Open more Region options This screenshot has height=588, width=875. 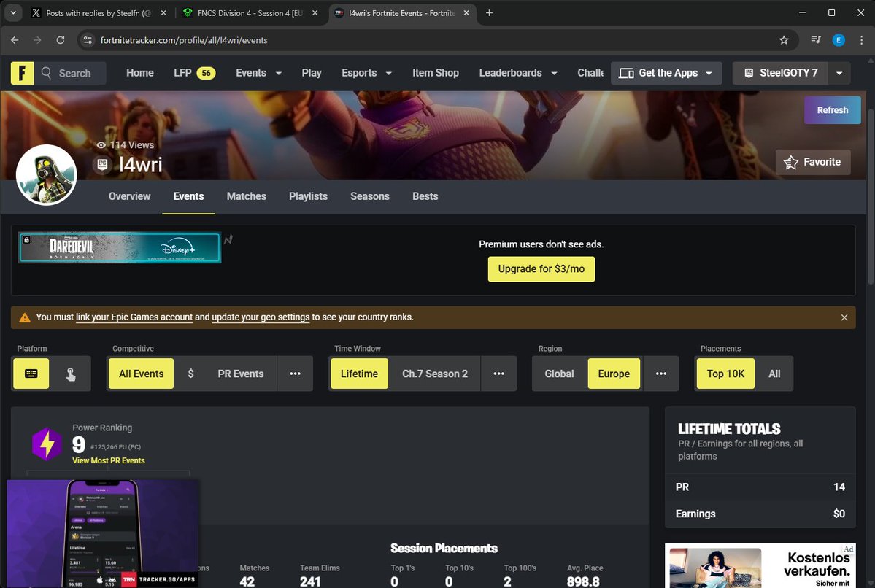pos(661,374)
